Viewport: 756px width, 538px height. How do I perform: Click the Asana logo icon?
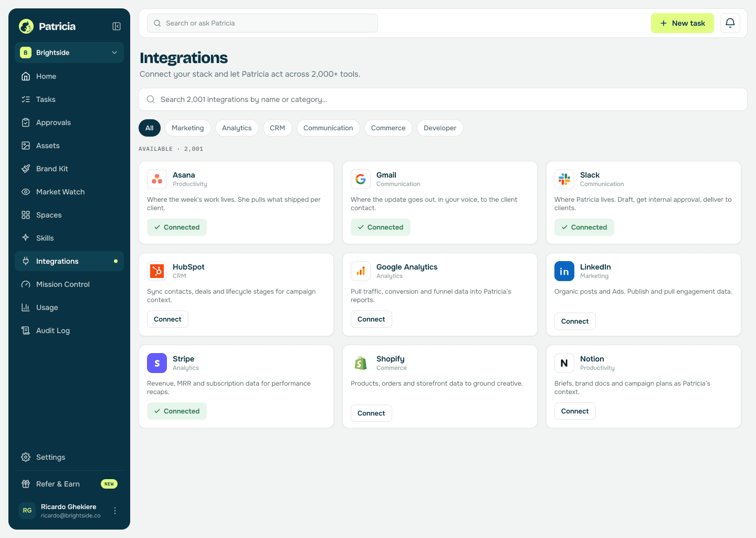click(x=157, y=179)
